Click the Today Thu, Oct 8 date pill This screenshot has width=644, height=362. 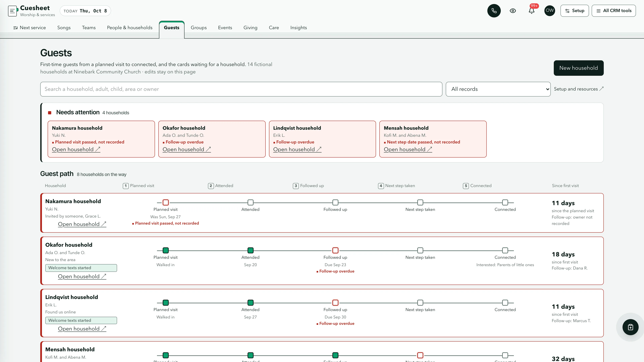pos(85,11)
